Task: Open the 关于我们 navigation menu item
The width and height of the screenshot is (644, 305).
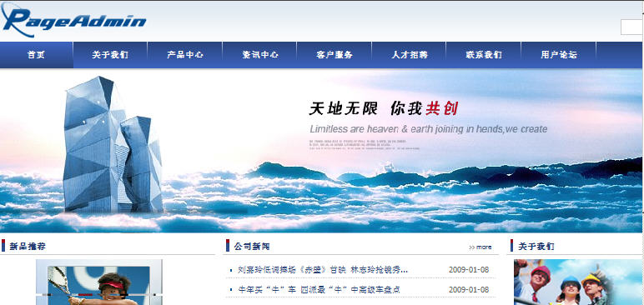Action: tap(110, 55)
